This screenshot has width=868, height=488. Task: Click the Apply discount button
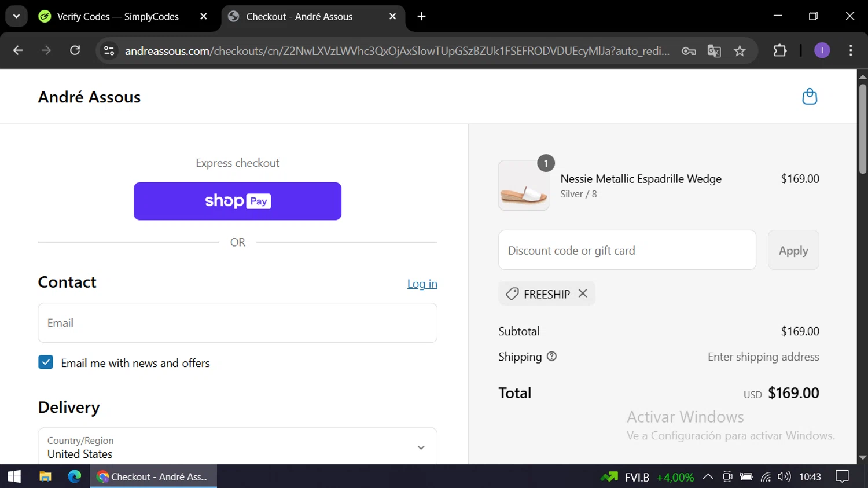(793, 250)
